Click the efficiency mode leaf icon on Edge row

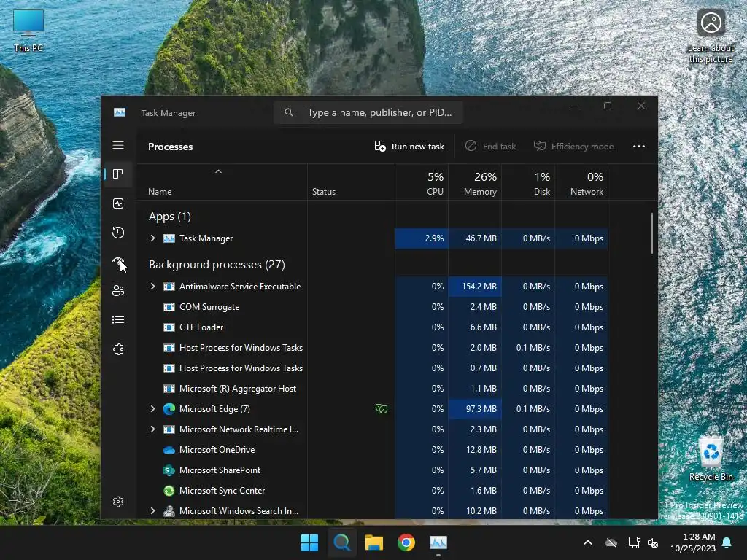(x=381, y=408)
